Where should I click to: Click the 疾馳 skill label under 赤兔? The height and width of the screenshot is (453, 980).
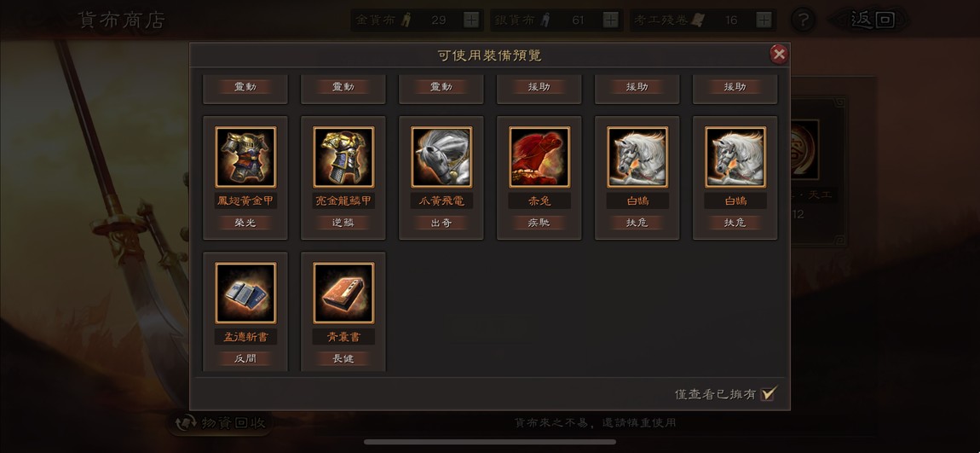click(539, 223)
